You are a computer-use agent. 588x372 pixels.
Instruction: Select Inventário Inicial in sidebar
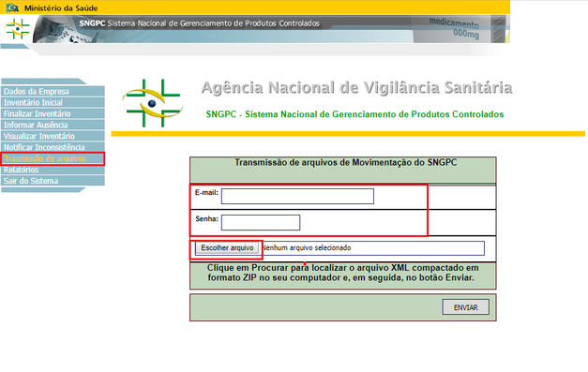click(53, 103)
